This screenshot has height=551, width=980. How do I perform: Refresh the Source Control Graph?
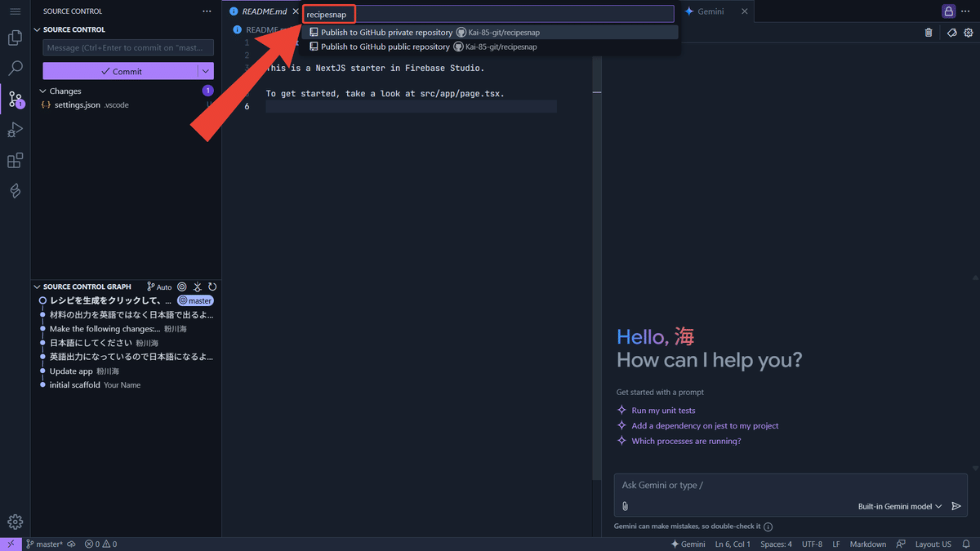tap(212, 287)
